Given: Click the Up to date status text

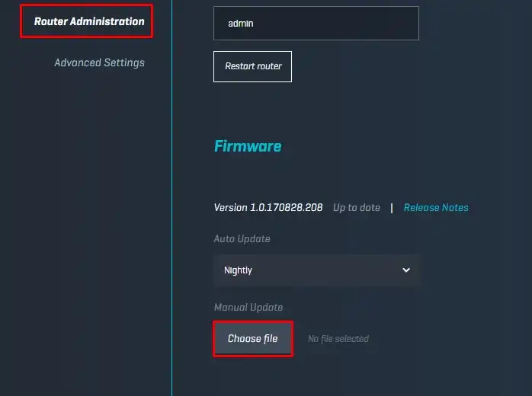Looking at the screenshot, I should pyautogui.click(x=356, y=207).
